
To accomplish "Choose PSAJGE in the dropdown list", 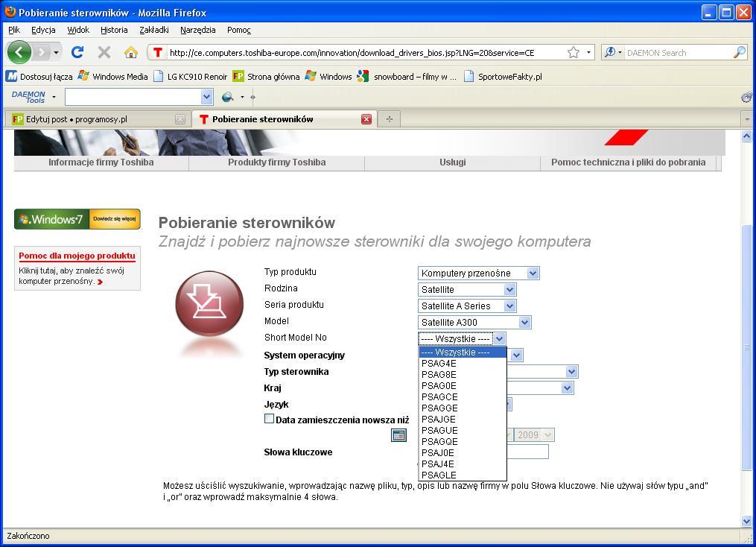I will [463, 419].
